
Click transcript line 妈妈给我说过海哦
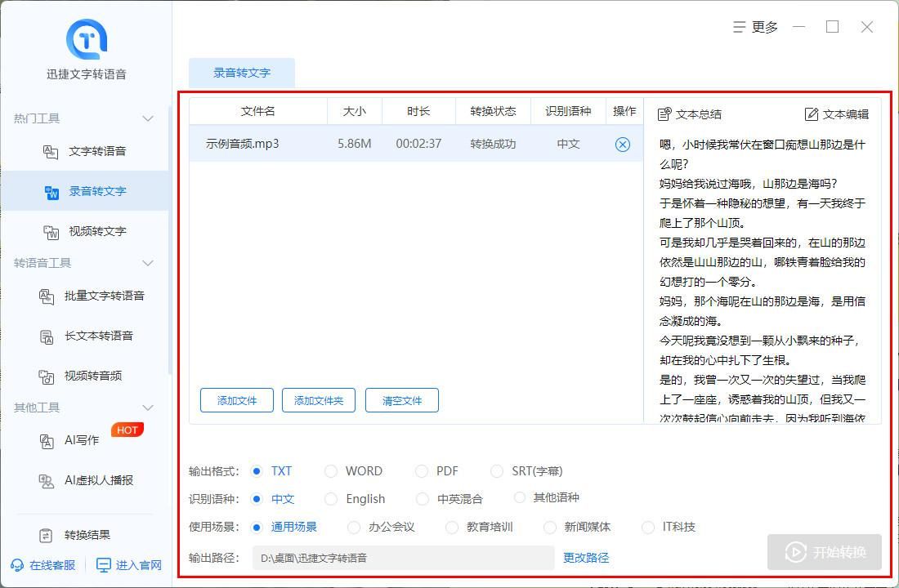pos(748,184)
